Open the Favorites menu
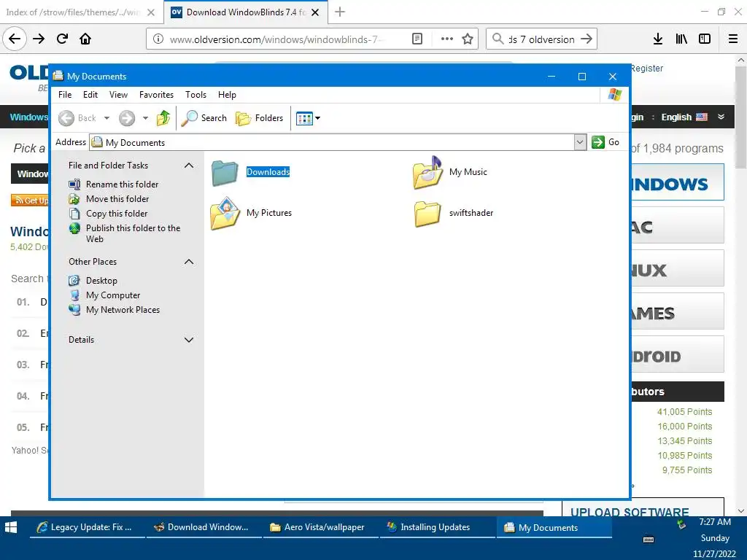This screenshot has width=747, height=560. click(156, 95)
